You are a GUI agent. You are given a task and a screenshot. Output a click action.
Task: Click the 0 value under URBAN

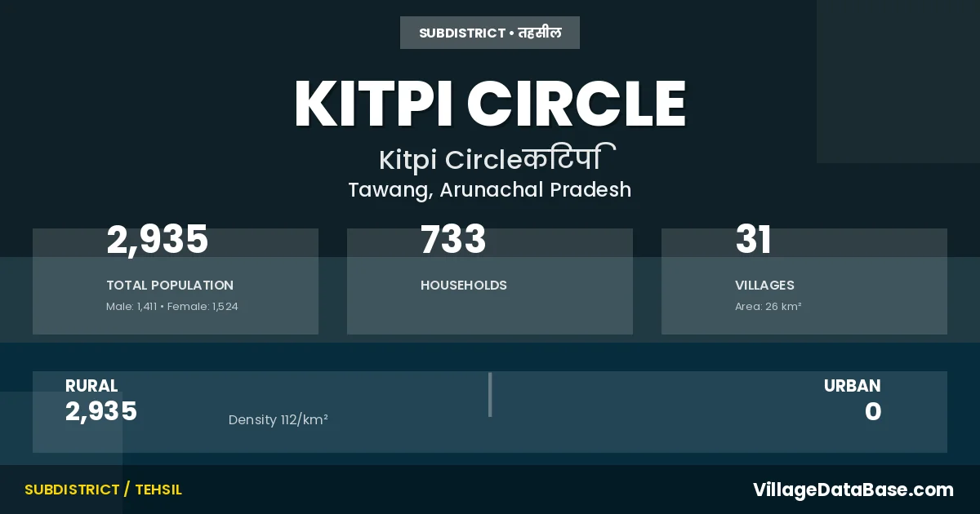point(873,412)
